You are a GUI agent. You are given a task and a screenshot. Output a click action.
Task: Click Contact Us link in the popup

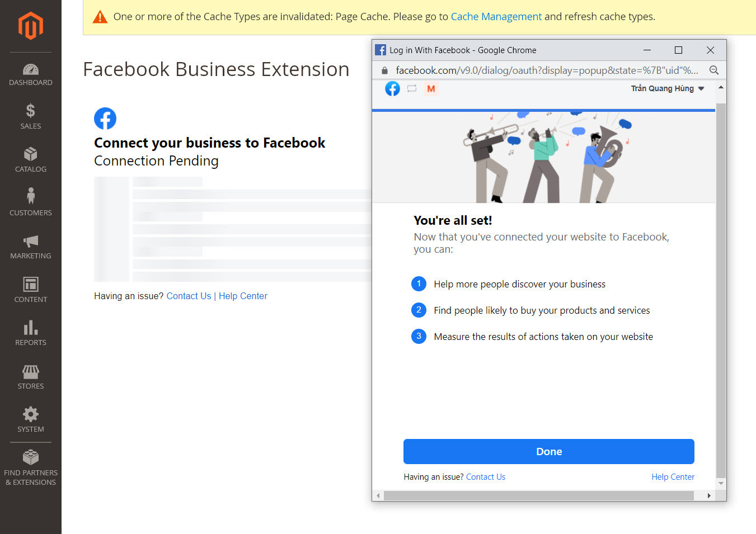tap(486, 476)
